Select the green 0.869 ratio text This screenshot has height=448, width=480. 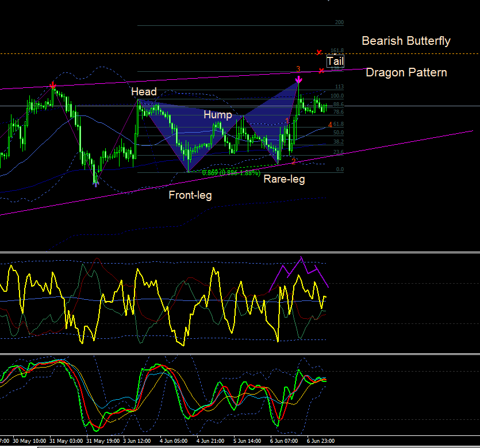click(231, 173)
